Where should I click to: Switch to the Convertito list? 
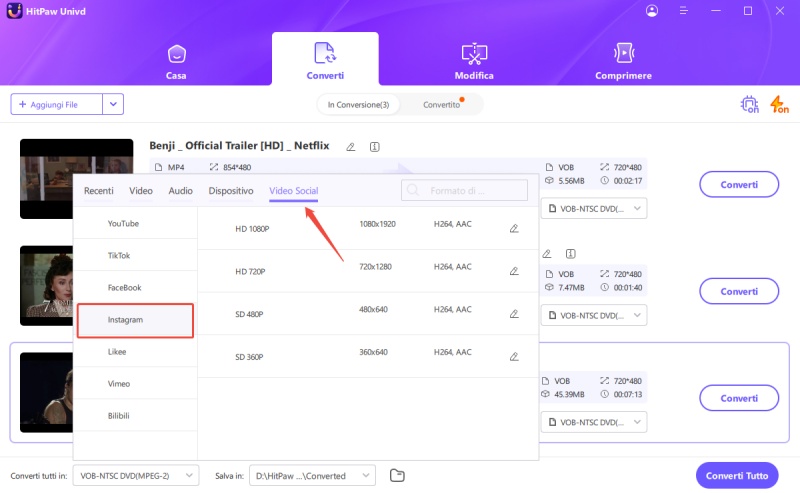[442, 104]
